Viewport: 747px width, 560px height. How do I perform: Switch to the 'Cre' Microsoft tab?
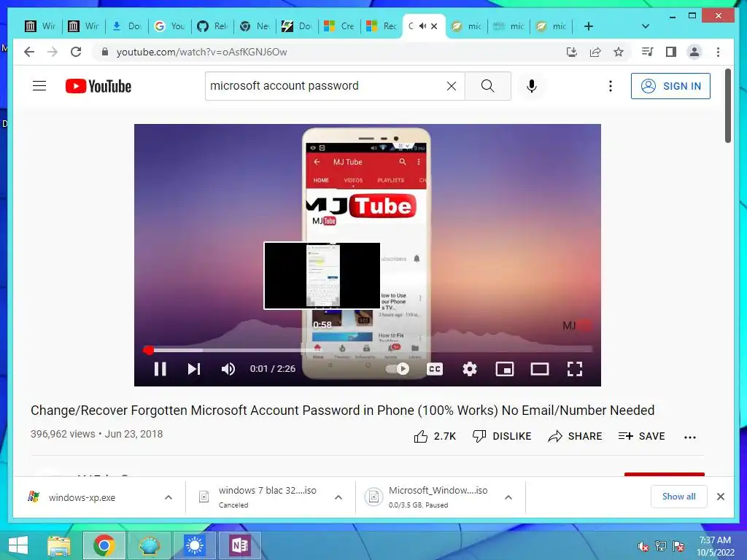point(339,26)
